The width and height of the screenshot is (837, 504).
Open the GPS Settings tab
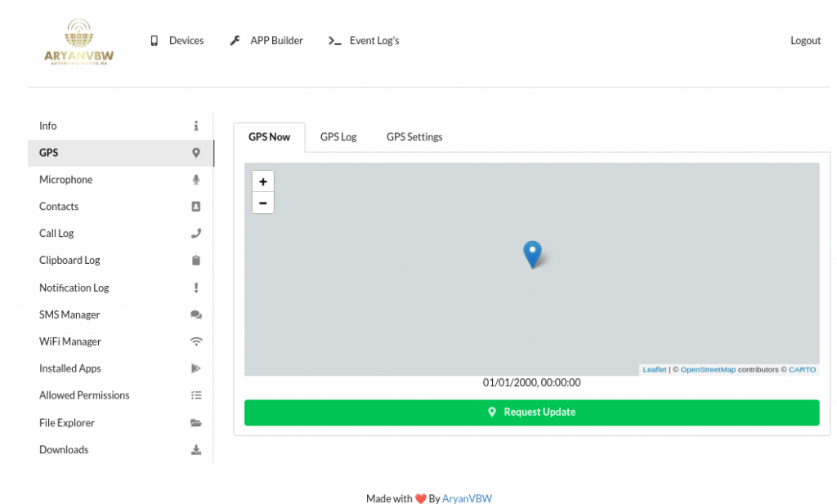pos(414,137)
